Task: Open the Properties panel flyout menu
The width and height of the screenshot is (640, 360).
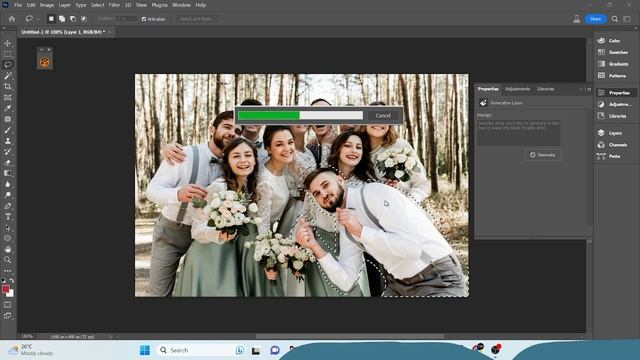Action: click(x=589, y=89)
